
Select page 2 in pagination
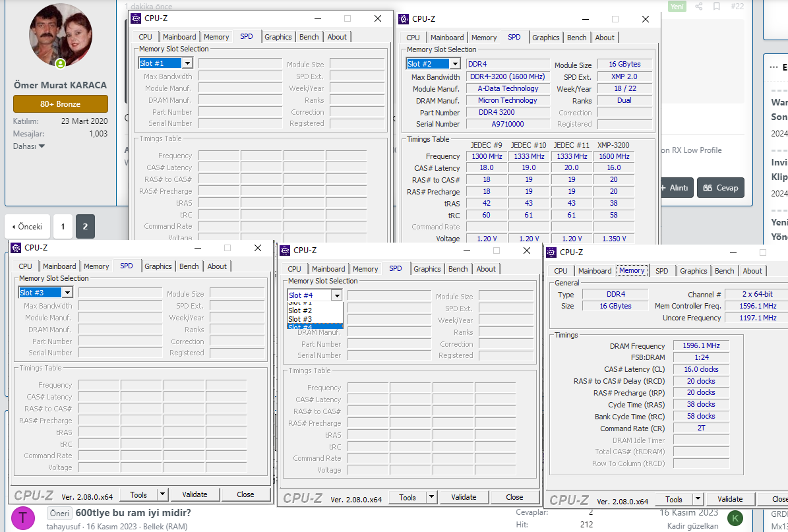coord(85,227)
